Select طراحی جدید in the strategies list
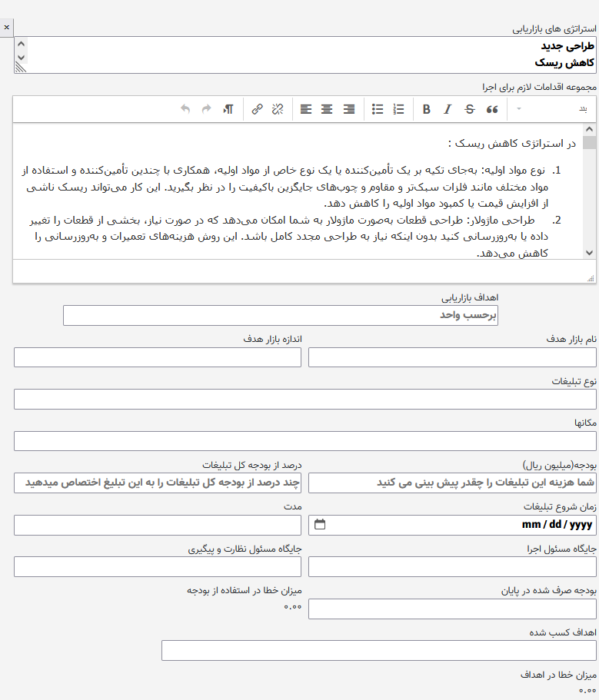Viewport: 599px width, 700px height. tap(567, 46)
